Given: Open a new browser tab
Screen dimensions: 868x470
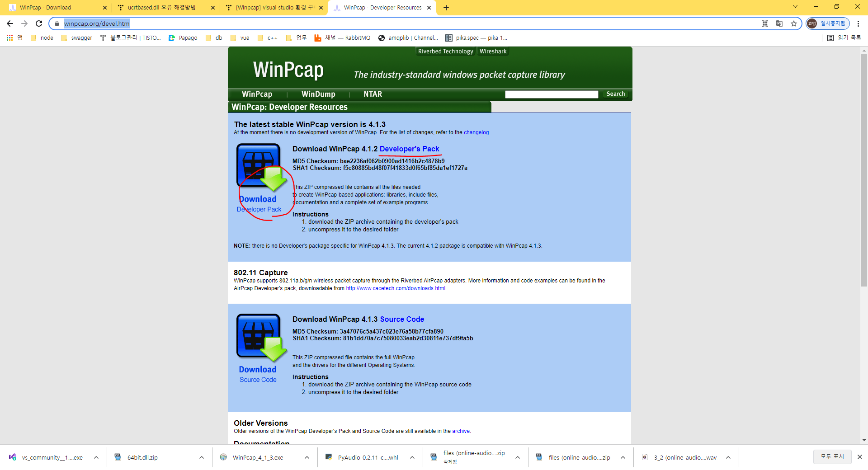Looking at the screenshot, I should tap(446, 8).
